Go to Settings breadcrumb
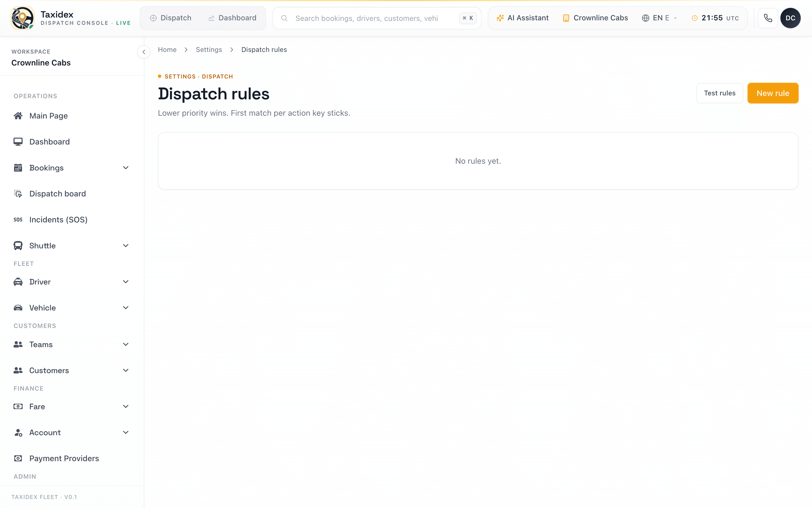 [x=209, y=50]
